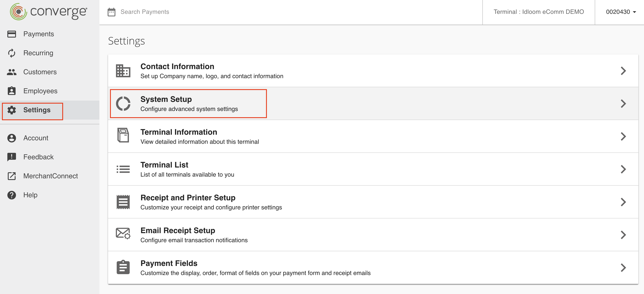Open the 0020430 account dropdown
This screenshot has height=294, width=644.
click(x=620, y=12)
